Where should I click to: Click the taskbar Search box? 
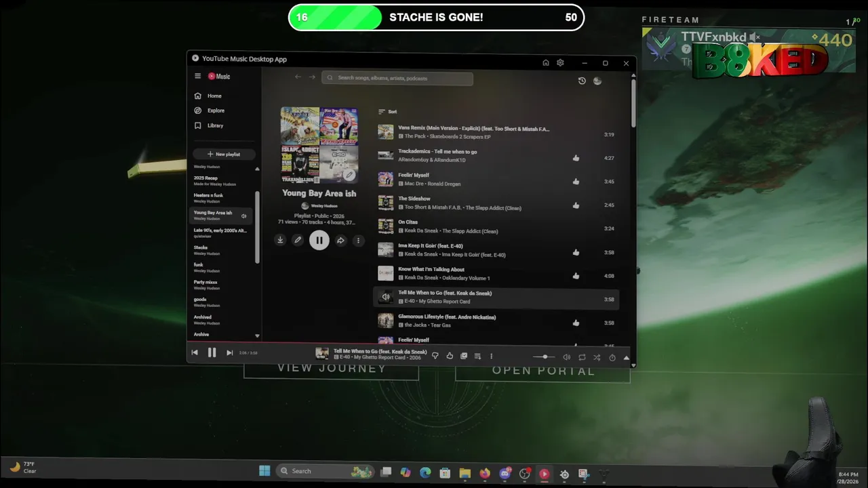[x=326, y=471]
